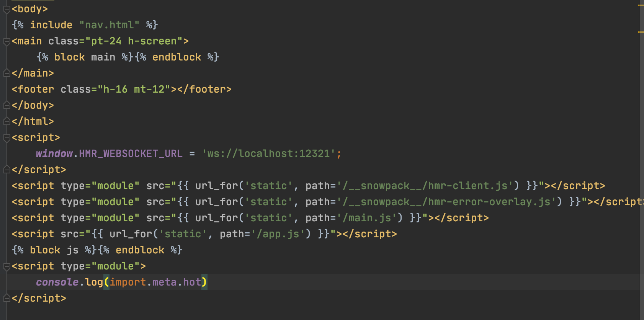Click the fold marker at </script> below the HMR_WEBSOCKET_URL line

coord(7,170)
